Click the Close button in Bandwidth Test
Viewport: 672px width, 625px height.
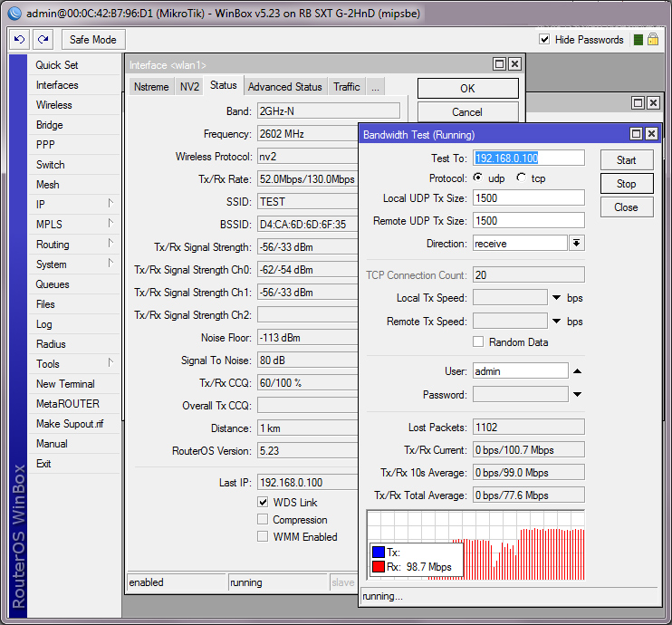[627, 207]
